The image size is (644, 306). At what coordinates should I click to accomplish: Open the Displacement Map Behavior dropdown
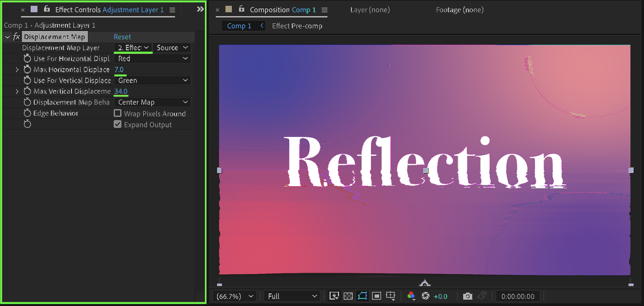point(153,102)
